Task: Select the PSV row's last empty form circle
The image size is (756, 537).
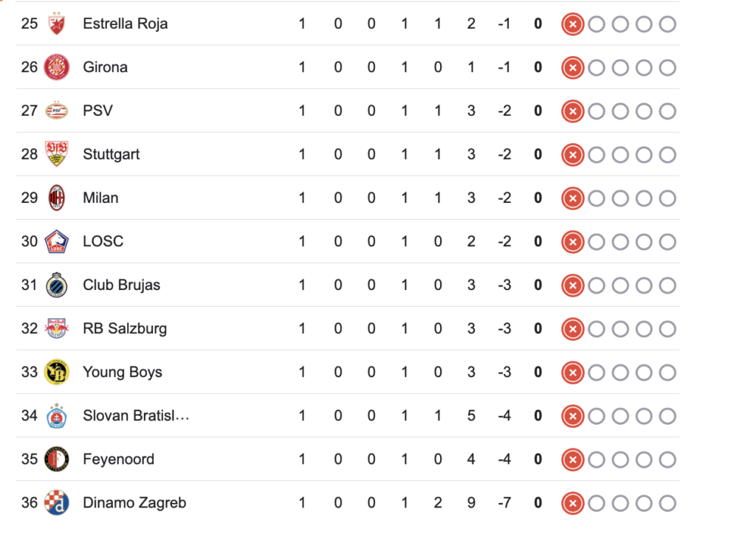Action: click(667, 111)
